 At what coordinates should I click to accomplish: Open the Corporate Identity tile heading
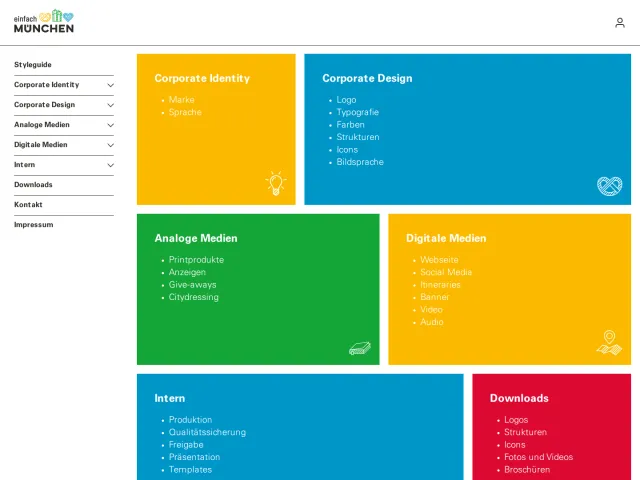(x=202, y=78)
